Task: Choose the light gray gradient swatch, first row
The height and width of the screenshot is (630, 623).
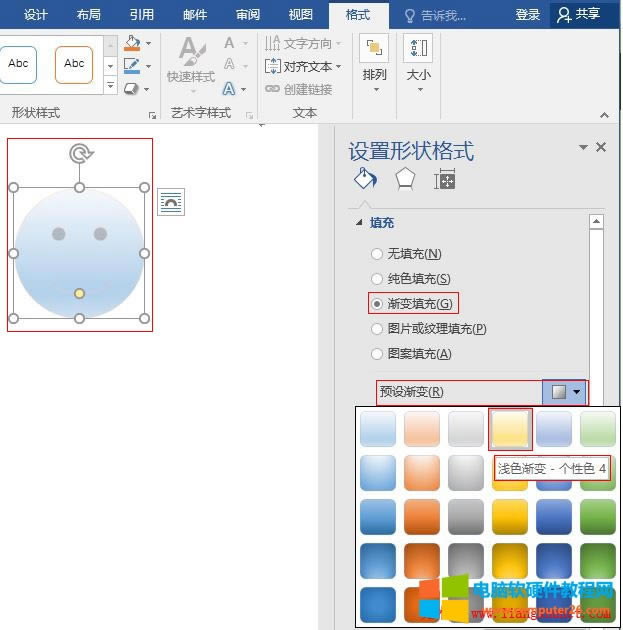Action: (466, 429)
